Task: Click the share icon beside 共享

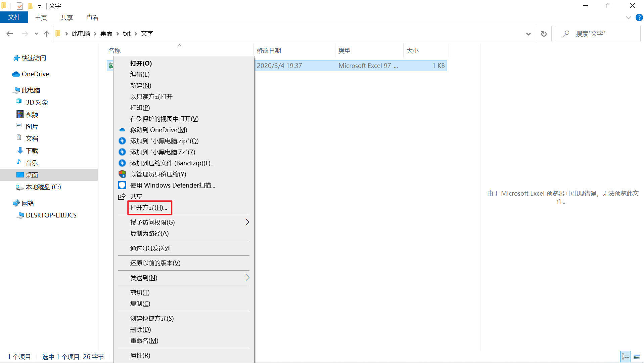Action: pos(122,197)
